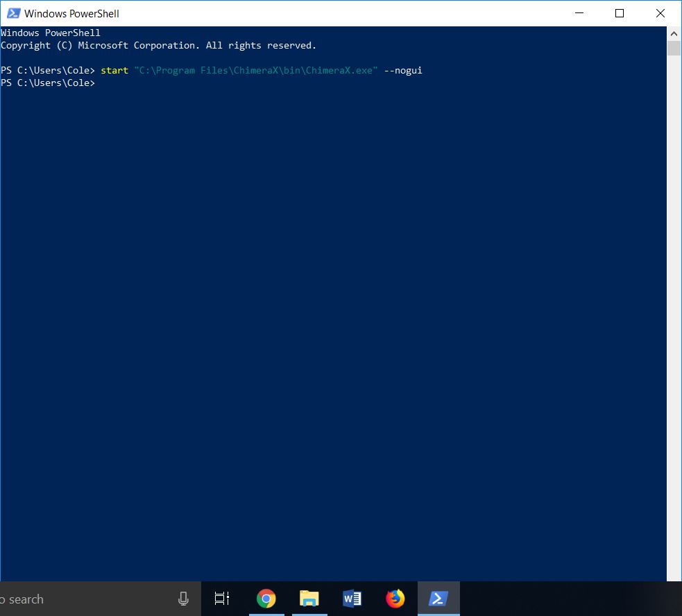Image resolution: width=682 pixels, height=616 pixels.
Task: Click the vertical scrollbar thumb
Action: tap(674, 48)
